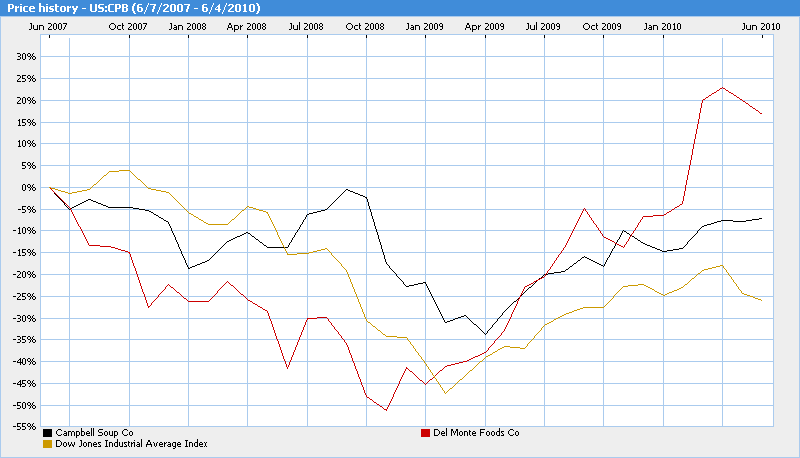Click the 30% y-axis label
This screenshot has width=800, height=458.
pyautogui.click(x=27, y=57)
